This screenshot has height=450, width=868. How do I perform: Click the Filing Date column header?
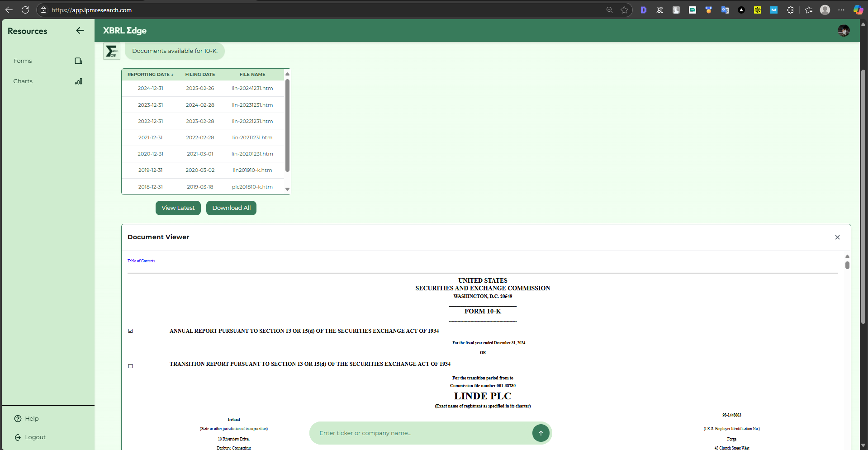click(200, 75)
